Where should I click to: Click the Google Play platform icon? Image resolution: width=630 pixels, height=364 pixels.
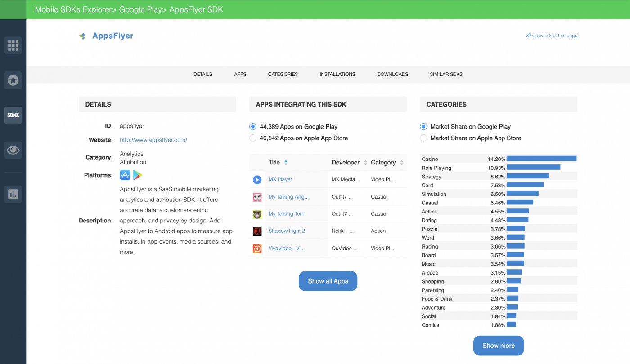coord(137,175)
